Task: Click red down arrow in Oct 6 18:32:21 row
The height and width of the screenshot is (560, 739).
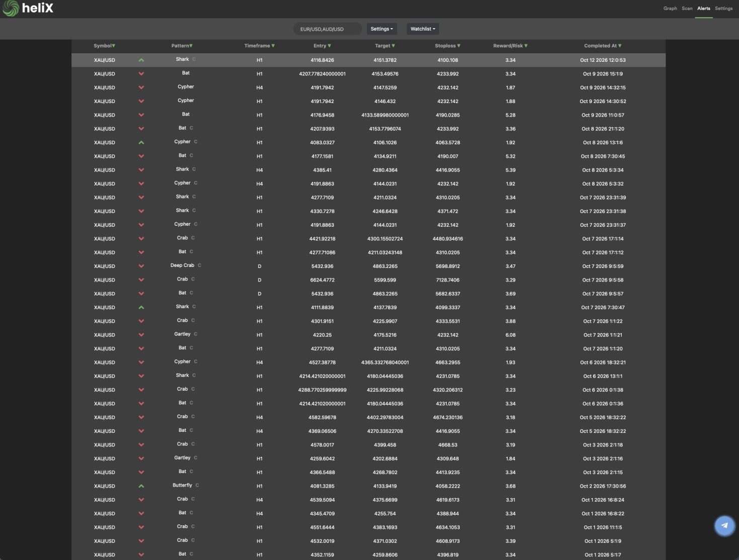Action: point(141,362)
